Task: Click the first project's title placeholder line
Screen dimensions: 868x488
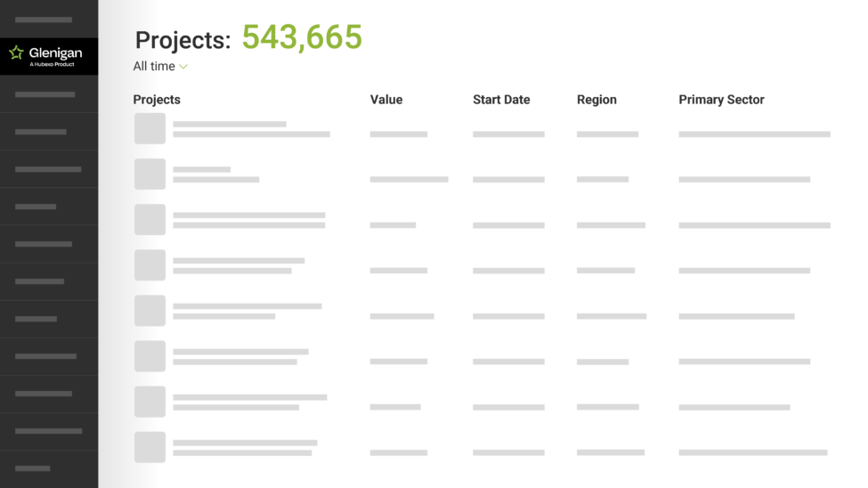Action: coord(230,124)
